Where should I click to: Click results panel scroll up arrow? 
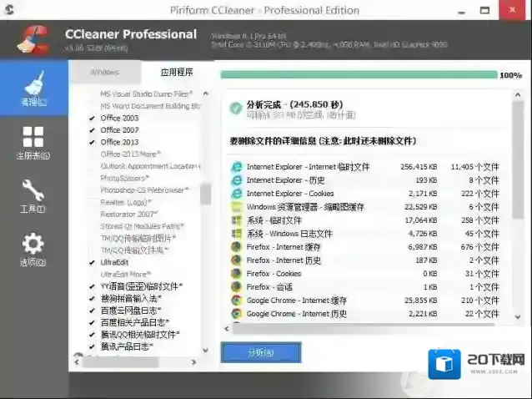tap(518, 95)
